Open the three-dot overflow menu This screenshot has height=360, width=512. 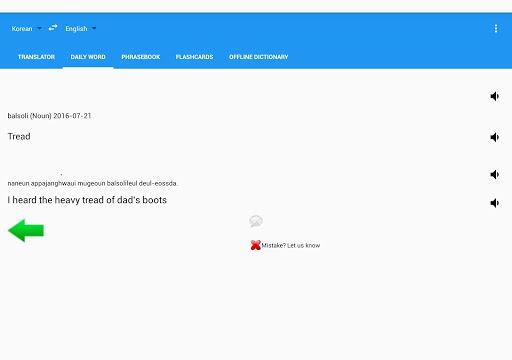pyautogui.click(x=496, y=29)
